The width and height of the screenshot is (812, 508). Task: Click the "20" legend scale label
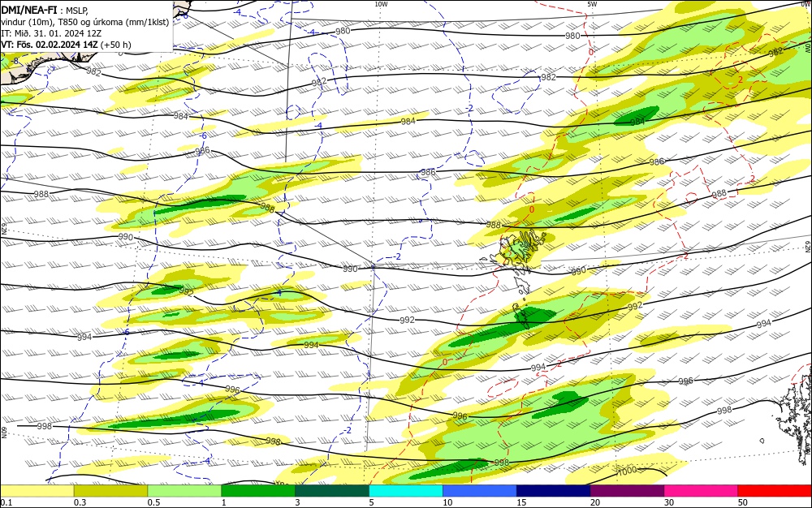pos(595,502)
